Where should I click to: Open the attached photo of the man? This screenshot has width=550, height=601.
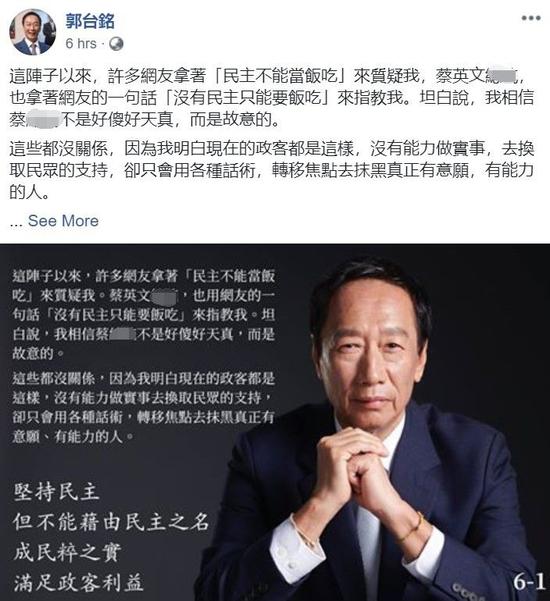coord(275,422)
